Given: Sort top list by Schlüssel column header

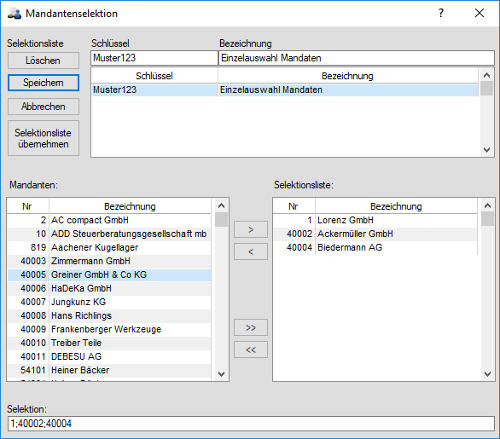Looking at the screenshot, I should 154,76.
